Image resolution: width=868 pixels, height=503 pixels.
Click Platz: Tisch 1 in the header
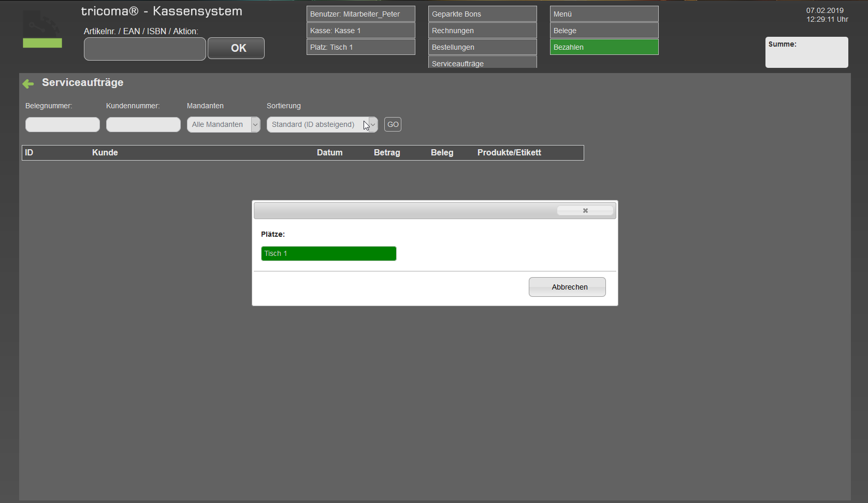(x=361, y=47)
